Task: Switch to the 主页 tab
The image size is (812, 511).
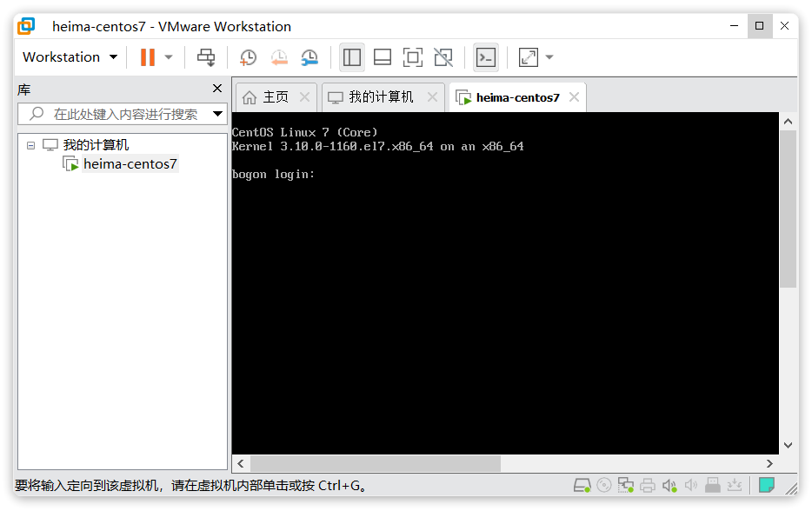Action: coord(275,97)
